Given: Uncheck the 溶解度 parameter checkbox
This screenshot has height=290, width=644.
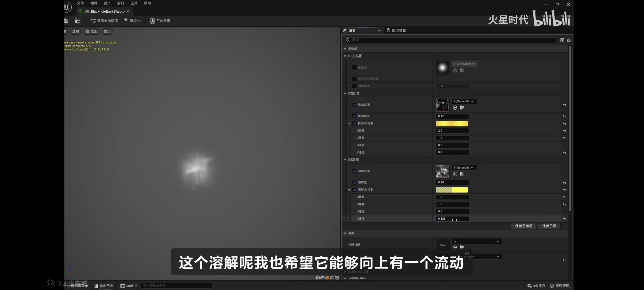Looking at the screenshot, I should click(354, 183).
